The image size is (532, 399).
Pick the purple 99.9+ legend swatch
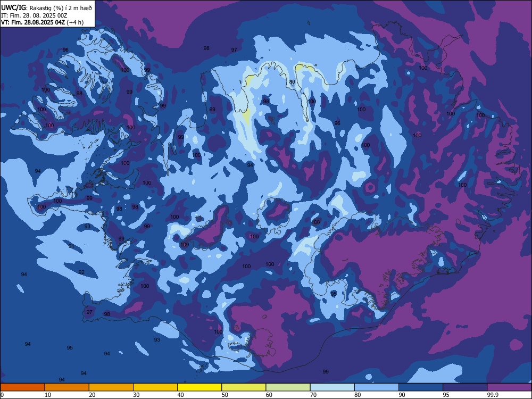[509, 387]
